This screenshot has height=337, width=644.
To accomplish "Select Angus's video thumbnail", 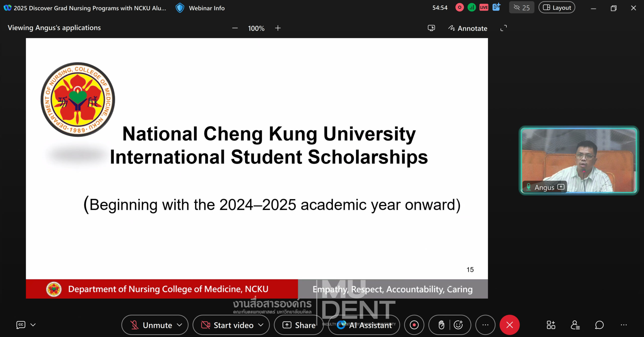I will point(579,160).
